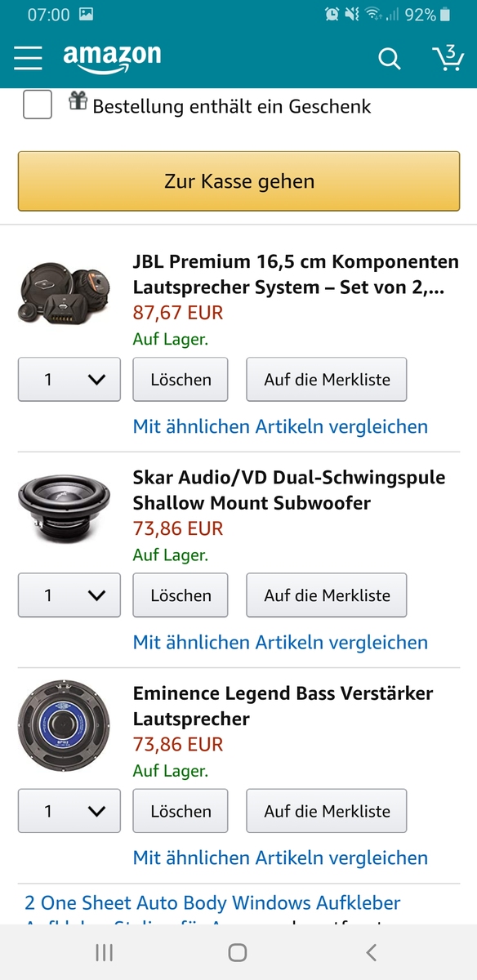477x980 pixels.
Task: Open the 'One Sheet Auto Body Windows Aufkleber' link
Action: point(212,903)
